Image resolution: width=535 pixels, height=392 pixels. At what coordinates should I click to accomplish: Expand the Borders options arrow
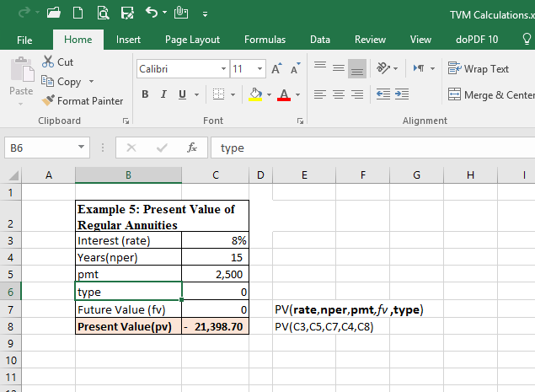point(233,94)
